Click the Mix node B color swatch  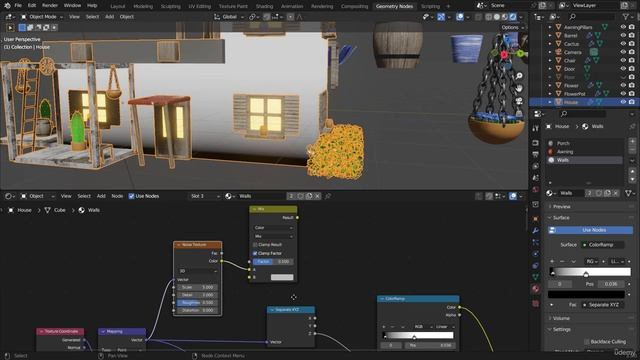click(282, 277)
